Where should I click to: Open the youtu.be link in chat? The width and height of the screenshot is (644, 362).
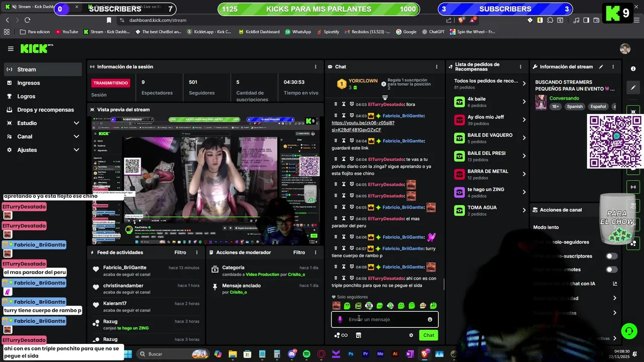tap(363, 126)
